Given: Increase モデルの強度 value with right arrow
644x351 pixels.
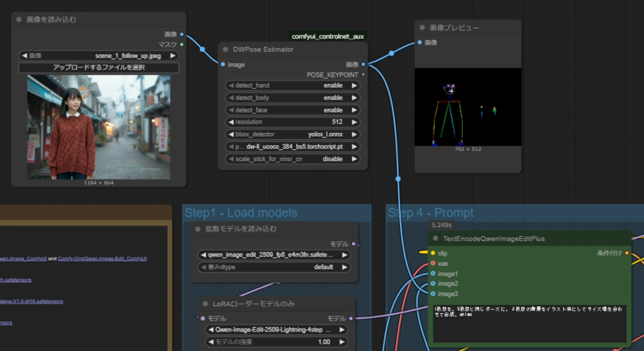Looking at the screenshot, I should pyautogui.click(x=342, y=342).
